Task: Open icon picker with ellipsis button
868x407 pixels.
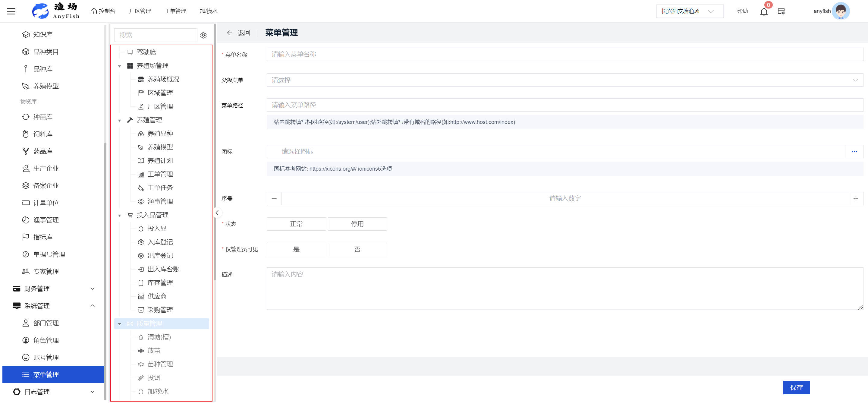Action: pos(854,152)
